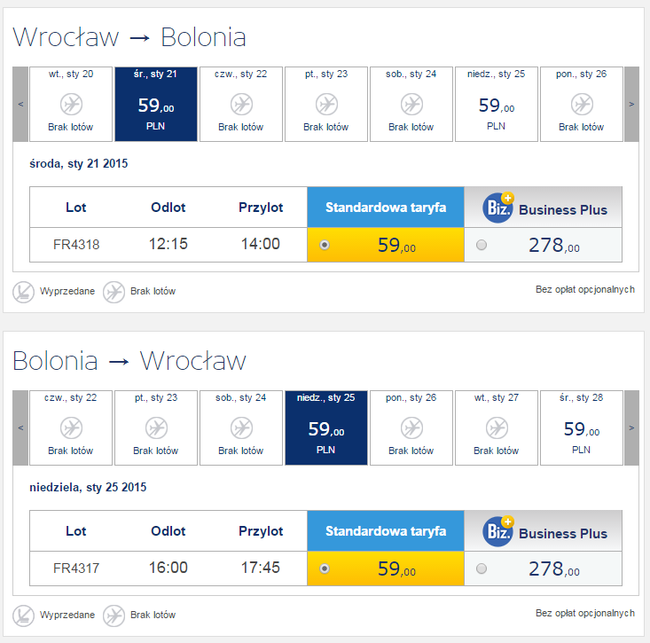Show later dates for Bolonia–Wrocław
Viewport: 650px width, 643px height.
point(631,428)
